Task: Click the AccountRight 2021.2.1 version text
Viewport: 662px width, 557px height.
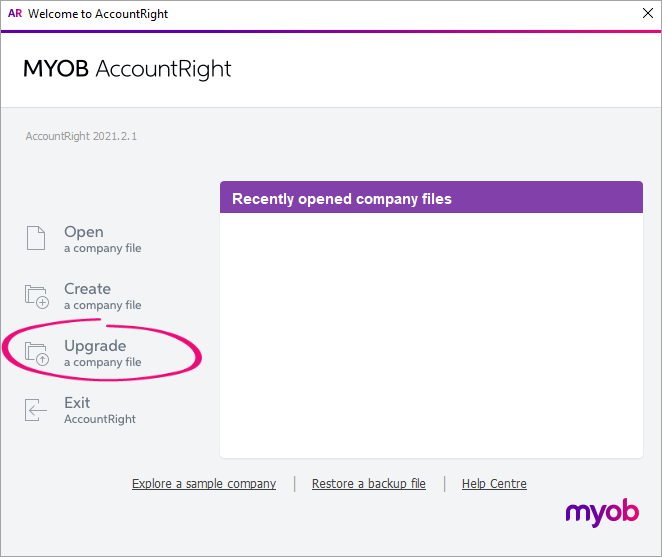Action: coord(81,136)
